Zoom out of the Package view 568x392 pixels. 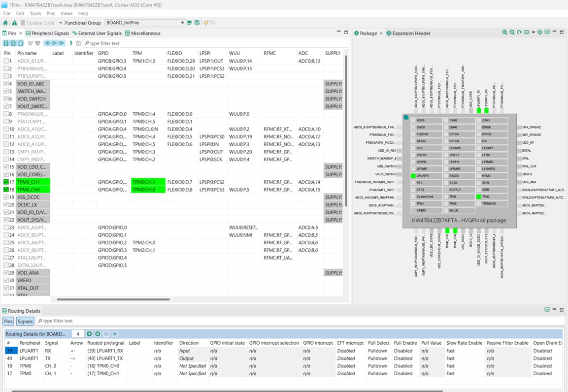[x=512, y=33]
